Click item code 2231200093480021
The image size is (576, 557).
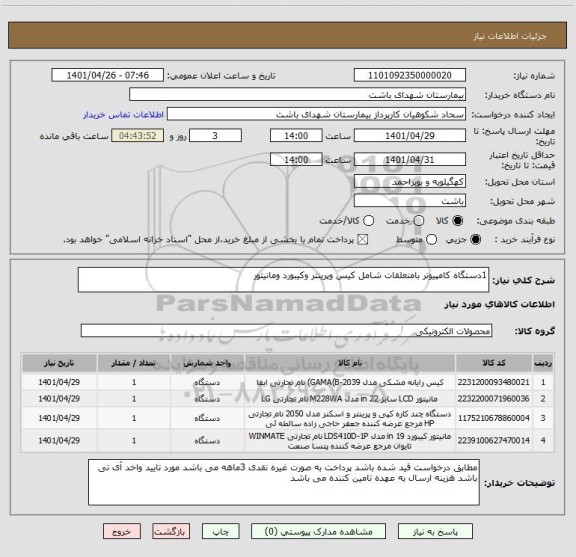coord(494,382)
